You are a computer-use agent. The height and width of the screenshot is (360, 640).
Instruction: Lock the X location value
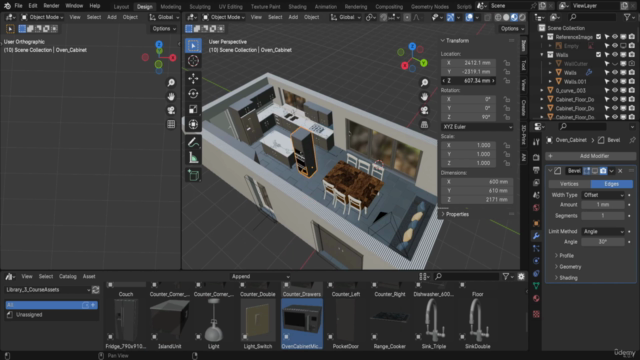point(507,63)
